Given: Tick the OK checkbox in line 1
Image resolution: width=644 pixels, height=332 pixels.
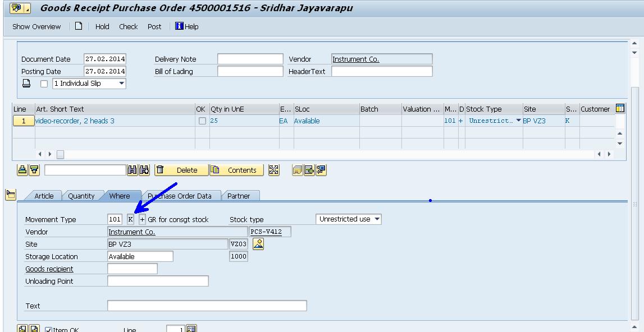Looking at the screenshot, I should (202, 121).
